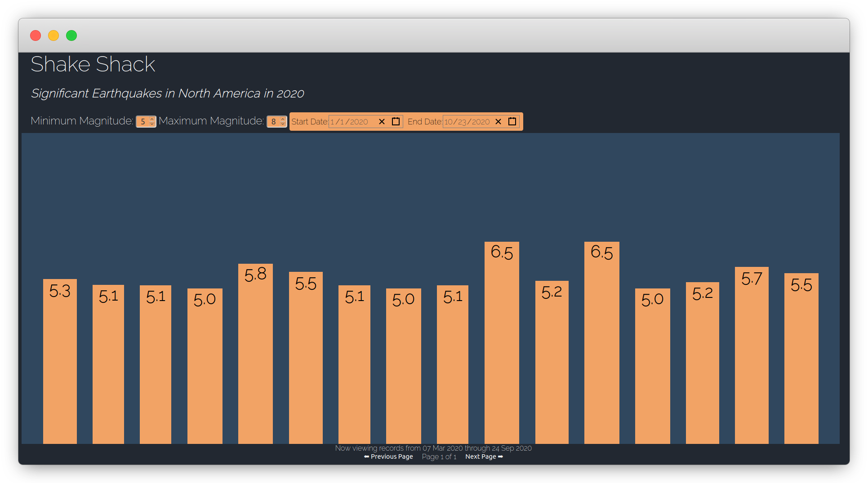Use Minimum Magnitude stepper arrows
The height and width of the screenshot is (483, 868).
tap(152, 122)
